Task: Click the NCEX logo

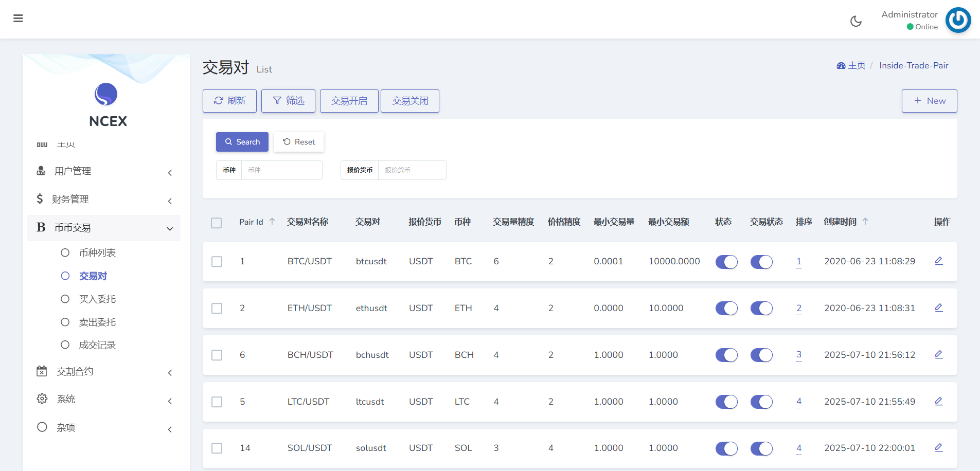Action: coord(106,95)
